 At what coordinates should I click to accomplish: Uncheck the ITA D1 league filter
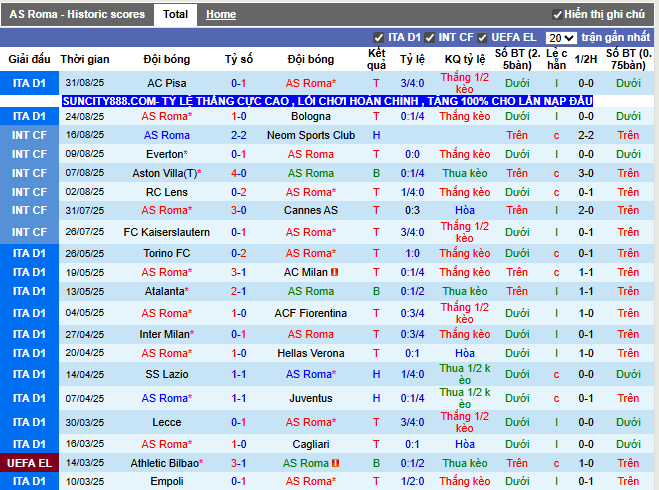point(378,38)
